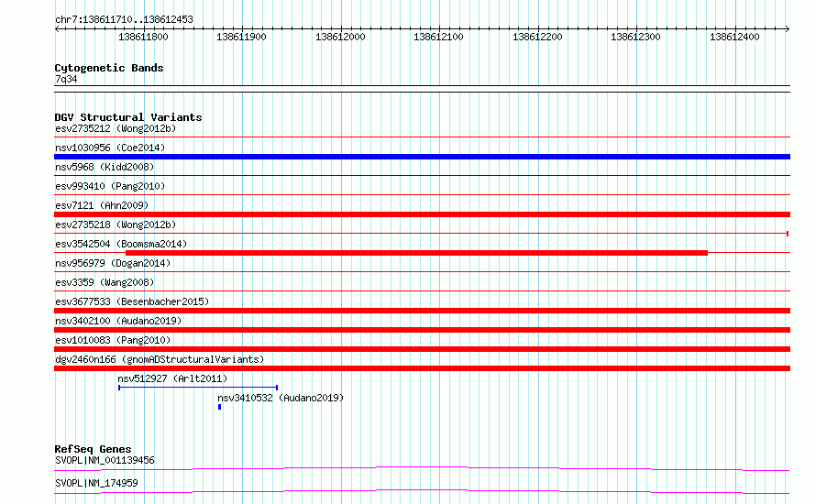
Task: Click the thick red esv7121 variant bar
Action: pos(422,214)
